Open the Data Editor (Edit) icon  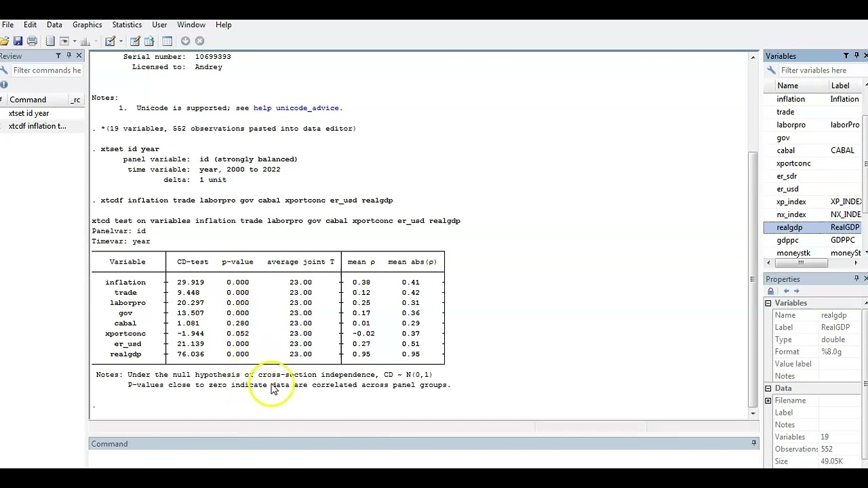click(x=135, y=41)
